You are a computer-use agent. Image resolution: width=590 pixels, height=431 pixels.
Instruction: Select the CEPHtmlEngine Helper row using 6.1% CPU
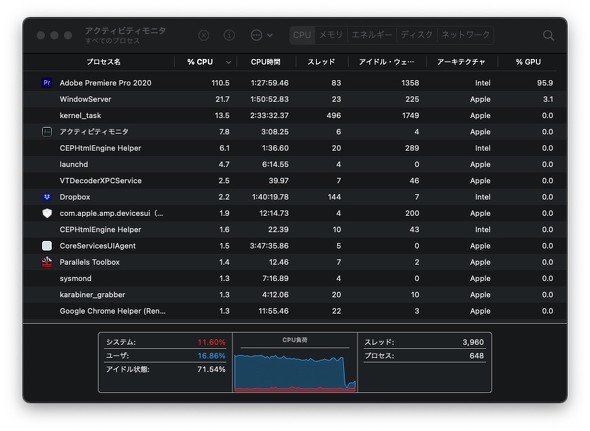(295, 148)
